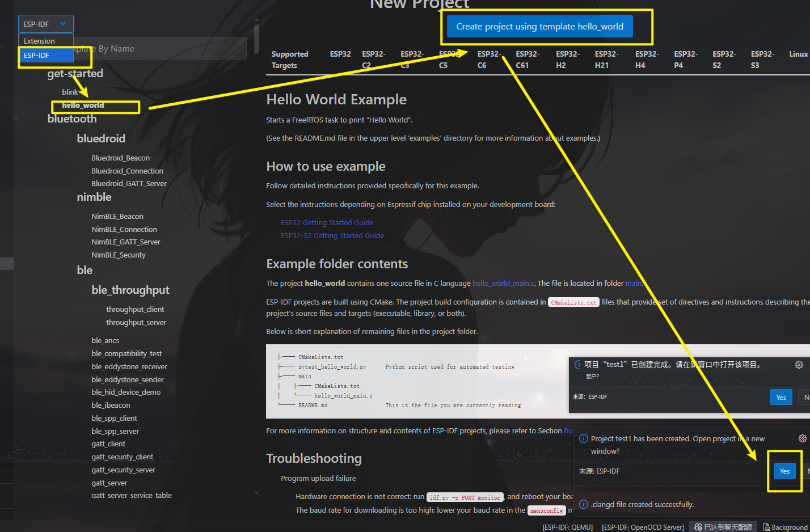
Task: Click Yes on Chinese test1 notification
Action: click(781, 397)
